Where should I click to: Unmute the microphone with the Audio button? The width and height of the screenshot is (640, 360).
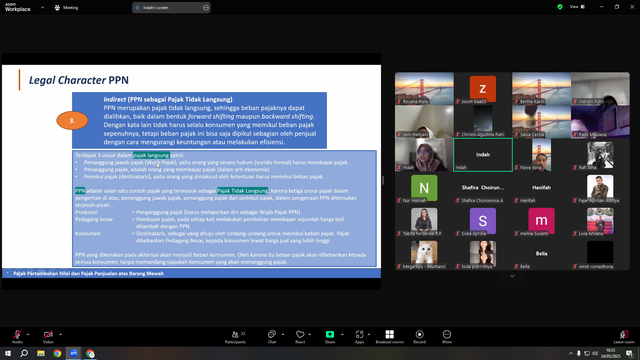pyautogui.click(x=17, y=336)
